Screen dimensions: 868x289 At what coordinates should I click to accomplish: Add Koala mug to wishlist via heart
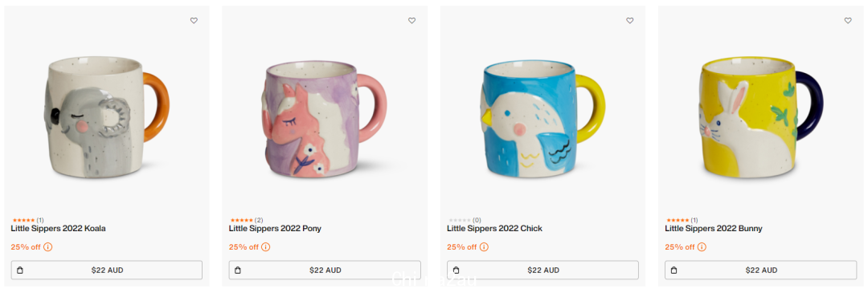pyautogui.click(x=194, y=20)
